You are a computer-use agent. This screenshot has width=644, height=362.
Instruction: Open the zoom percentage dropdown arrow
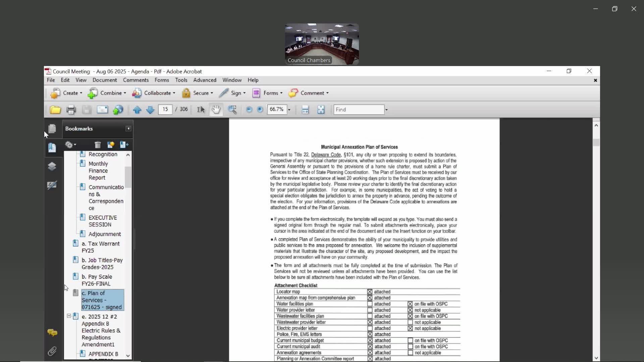coord(289,110)
